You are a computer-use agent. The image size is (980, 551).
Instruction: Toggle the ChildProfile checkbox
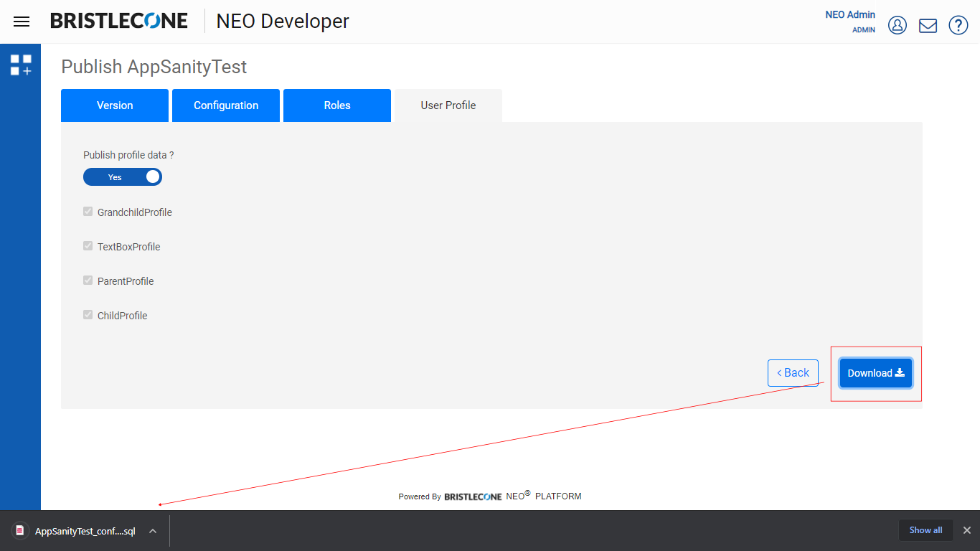pyautogui.click(x=88, y=315)
